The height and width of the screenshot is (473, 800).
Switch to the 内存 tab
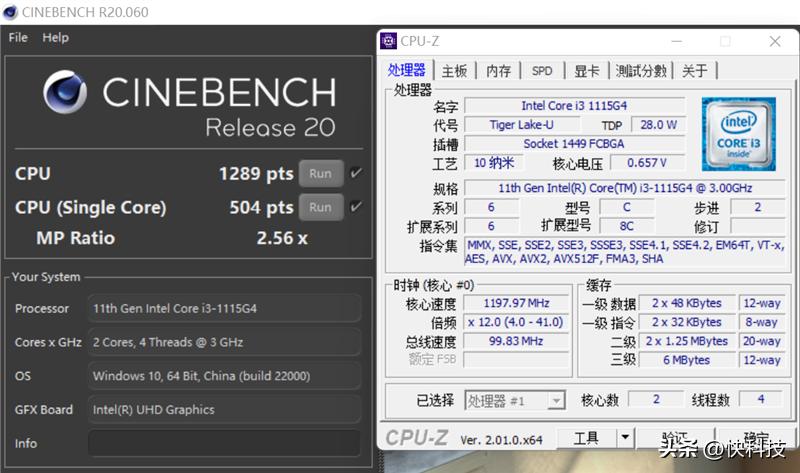pyautogui.click(x=498, y=71)
